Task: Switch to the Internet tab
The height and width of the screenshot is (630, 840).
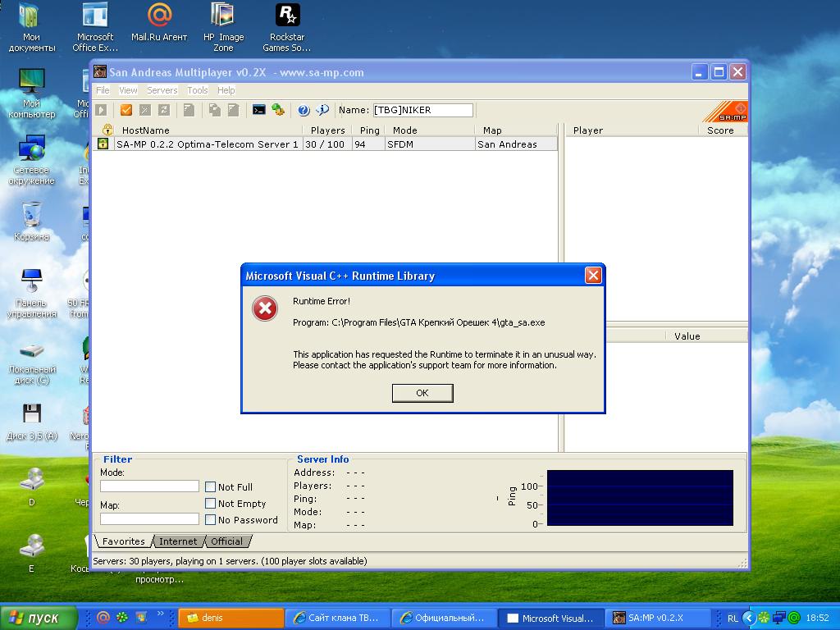Action: [178, 541]
